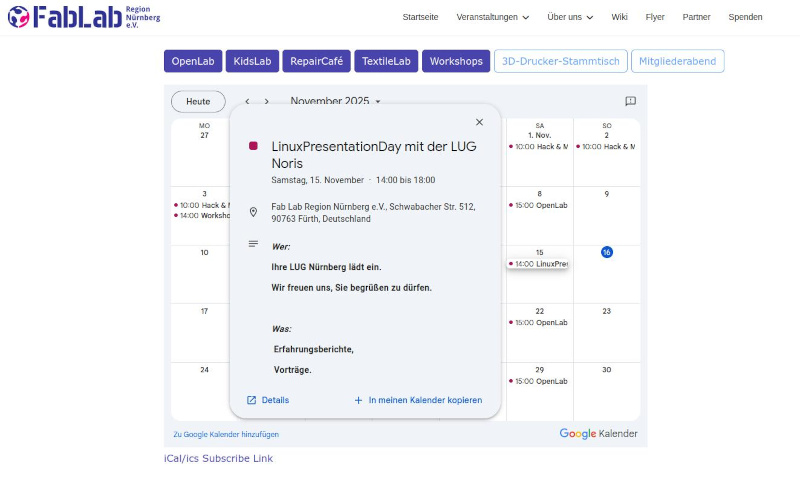Click the feedback icon in the calendar header
Viewport: 800px width, 480px height.
(630, 101)
